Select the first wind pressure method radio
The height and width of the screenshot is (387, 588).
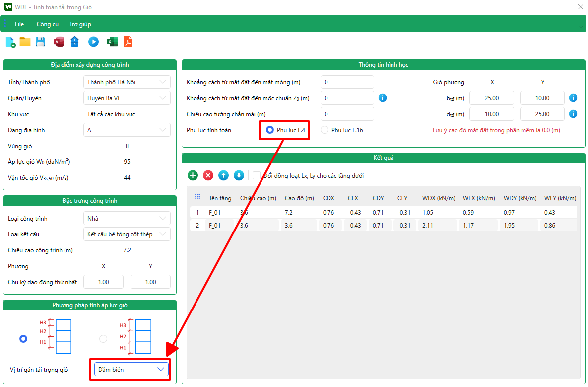(23, 339)
